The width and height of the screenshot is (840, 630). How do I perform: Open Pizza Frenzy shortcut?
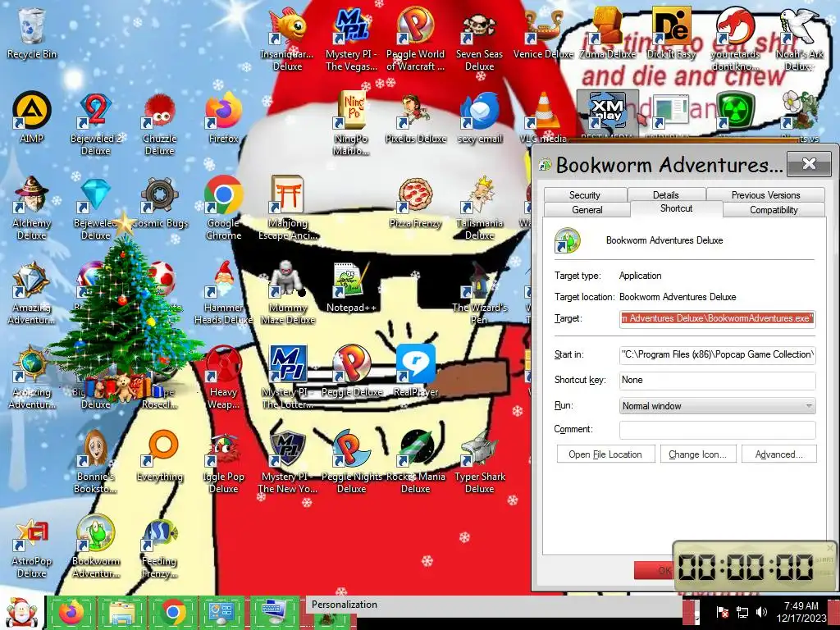[x=415, y=203]
